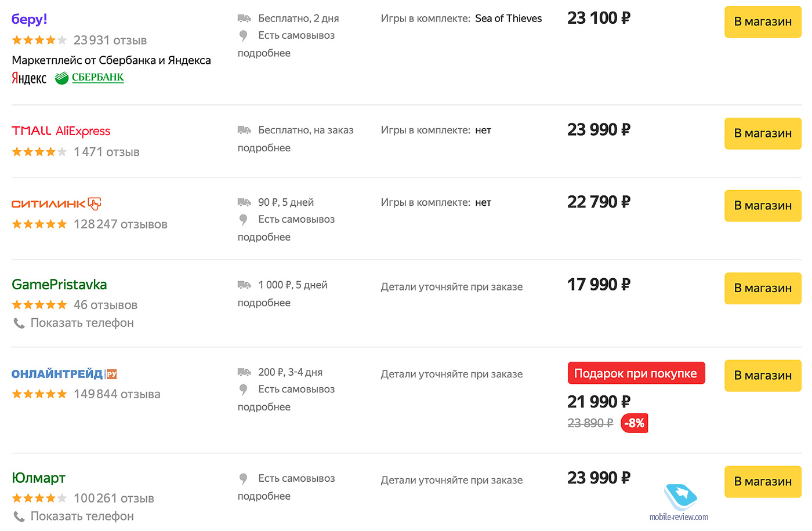
Task: Expand подробнее for TMALL delivery
Action: [x=264, y=148]
